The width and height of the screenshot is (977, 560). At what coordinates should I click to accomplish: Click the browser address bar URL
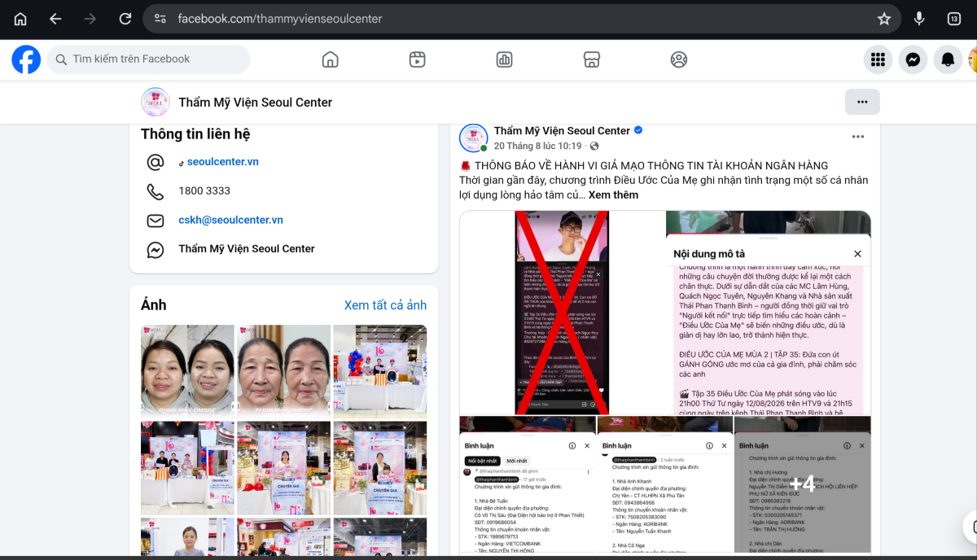click(x=280, y=19)
